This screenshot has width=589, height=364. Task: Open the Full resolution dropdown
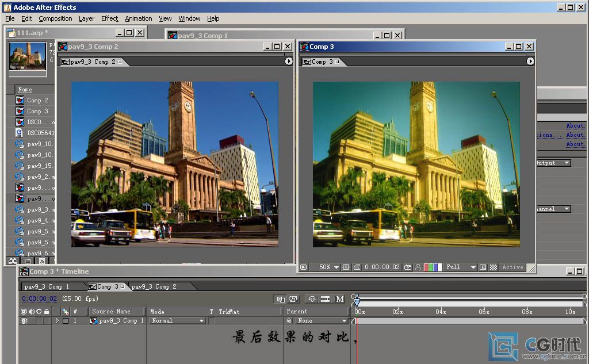(x=461, y=267)
